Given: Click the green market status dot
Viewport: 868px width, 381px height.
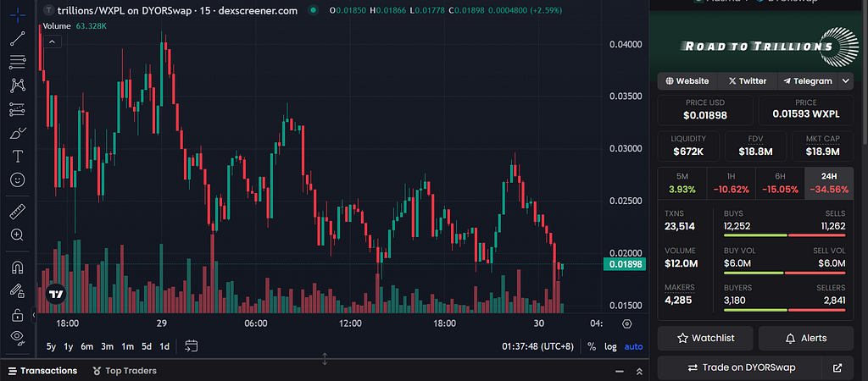Looking at the screenshot, I should click(x=314, y=10).
